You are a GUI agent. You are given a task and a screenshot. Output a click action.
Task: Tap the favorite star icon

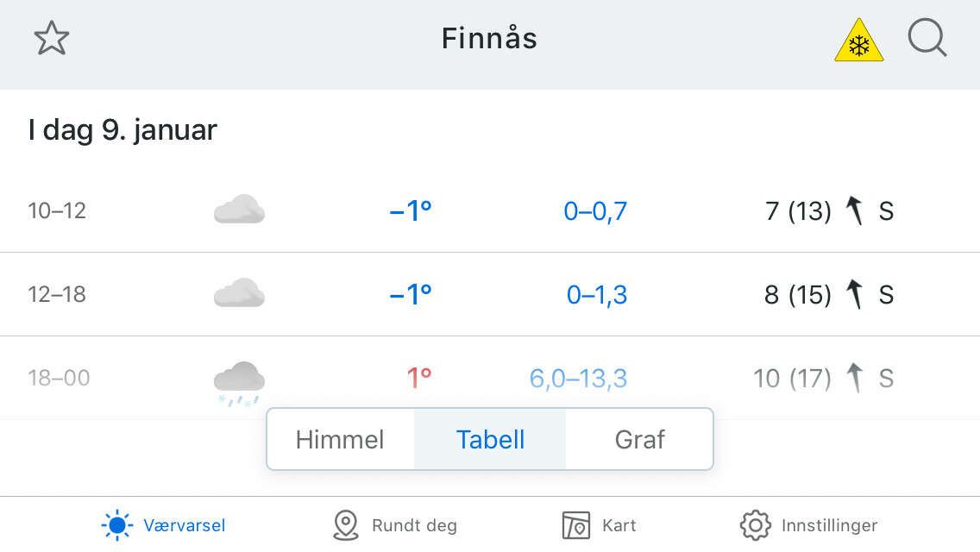pos(51,40)
